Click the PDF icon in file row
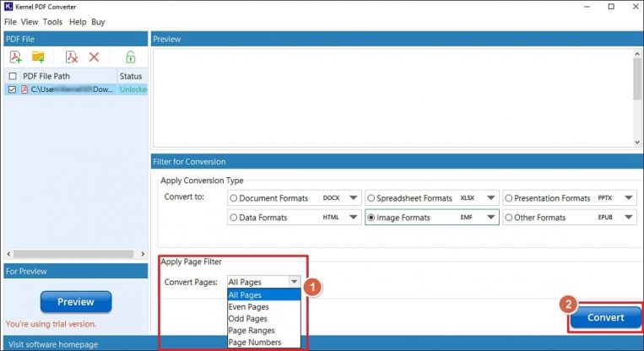The height and width of the screenshot is (351, 644). coord(24,89)
